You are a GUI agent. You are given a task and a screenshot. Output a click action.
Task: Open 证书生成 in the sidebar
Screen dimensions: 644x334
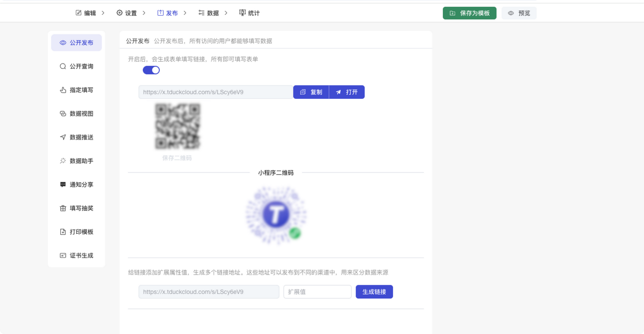[x=76, y=256]
